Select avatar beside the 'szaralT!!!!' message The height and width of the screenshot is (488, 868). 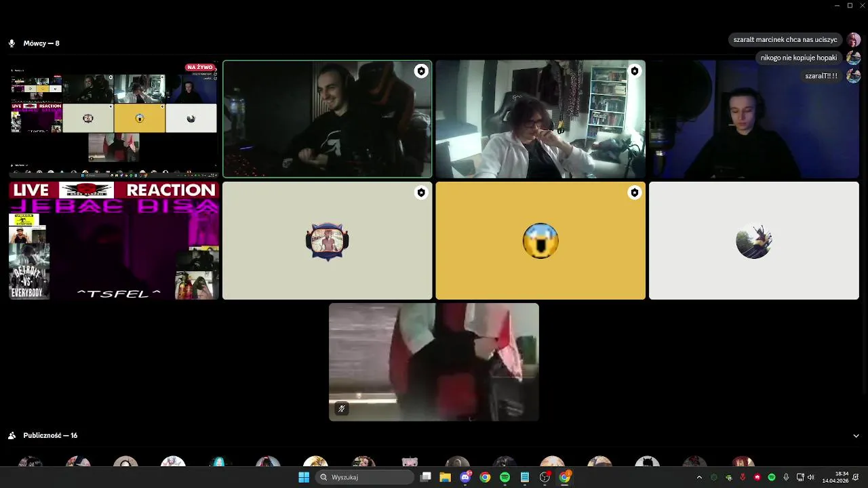(854, 76)
